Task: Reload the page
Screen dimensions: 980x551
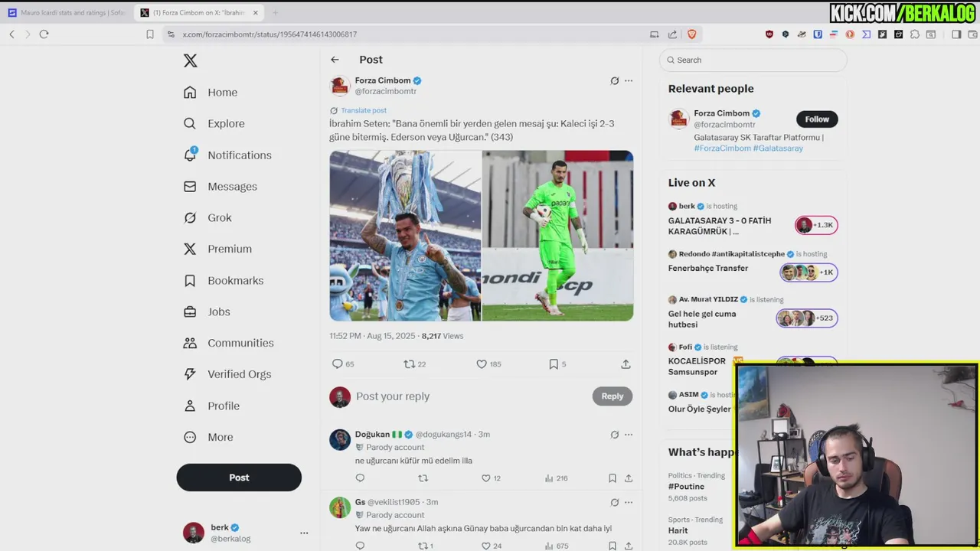Action: [44, 34]
